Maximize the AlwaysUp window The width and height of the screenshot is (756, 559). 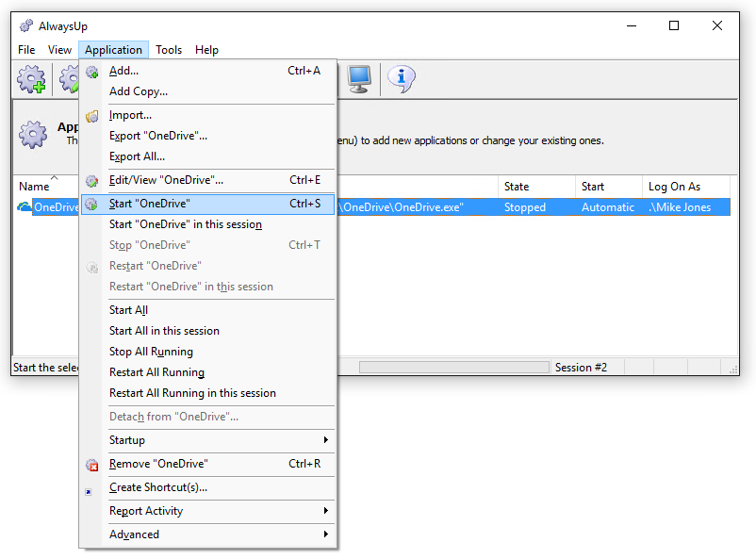coord(674,25)
